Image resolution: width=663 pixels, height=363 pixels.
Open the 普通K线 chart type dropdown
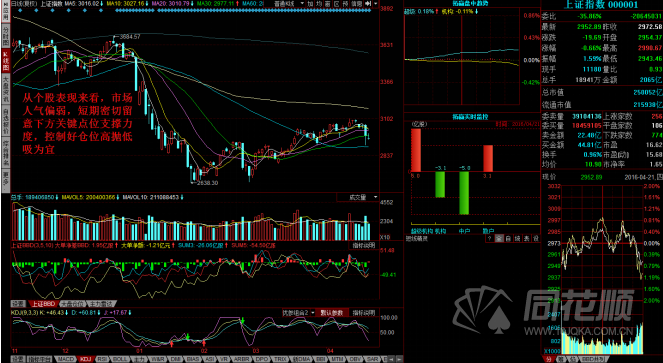289,3
